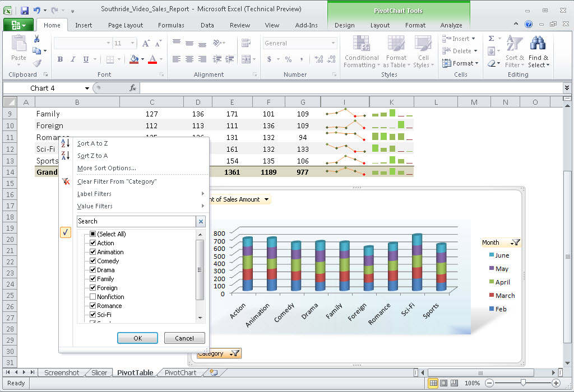The height and width of the screenshot is (392, 574).
Task: Apply Percent Style format
Action: point(289,59)
